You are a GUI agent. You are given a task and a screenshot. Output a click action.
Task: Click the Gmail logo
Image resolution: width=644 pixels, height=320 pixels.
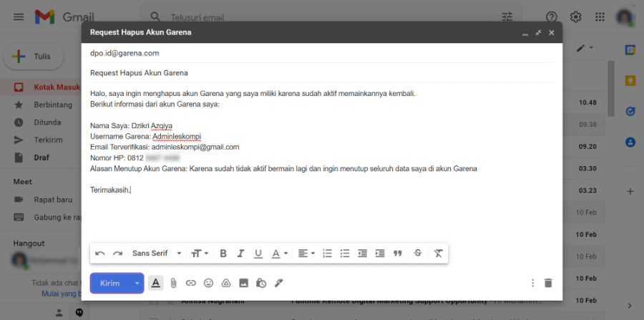pos(64,17)
